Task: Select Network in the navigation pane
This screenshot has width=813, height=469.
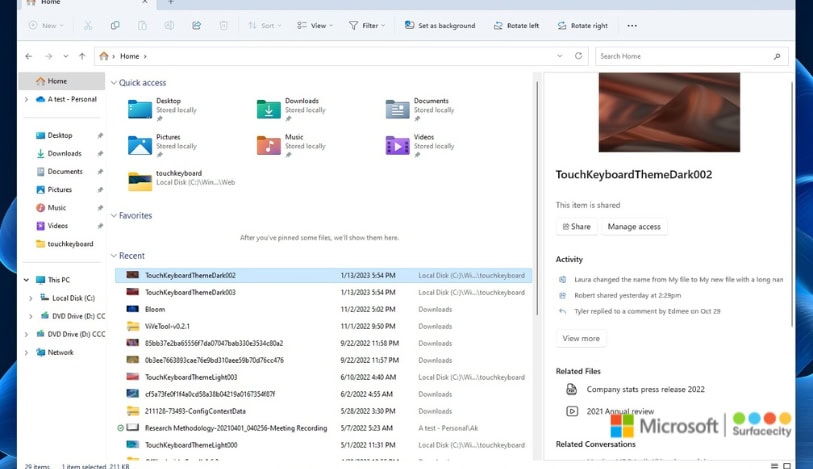Action: [x=60, y=352]
